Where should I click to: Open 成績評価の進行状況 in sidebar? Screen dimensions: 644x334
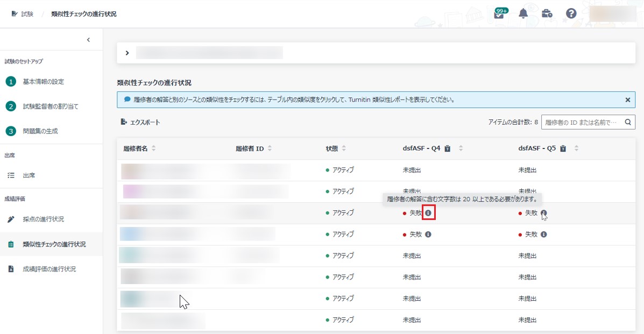click(49, 269)
